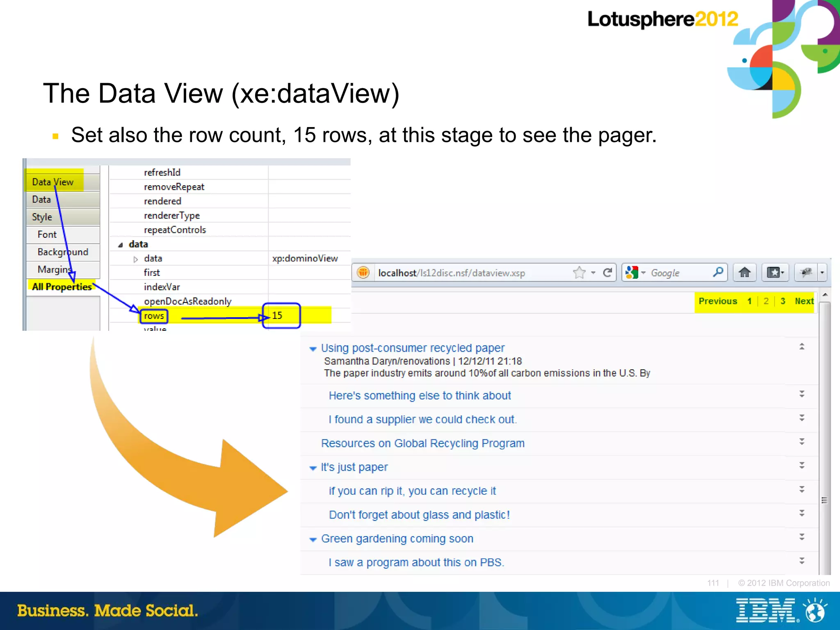Collapse the data category in properties
This screenshot has width=840, height=630.
pyautogui.click(x=121, y=245)
